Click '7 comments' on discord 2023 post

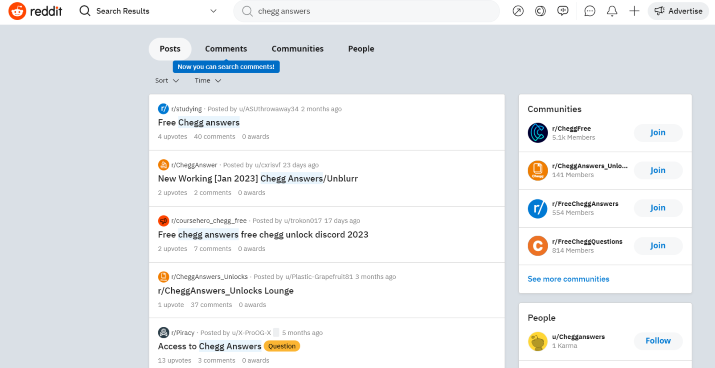pyautogui.click(x=212, y=249)
